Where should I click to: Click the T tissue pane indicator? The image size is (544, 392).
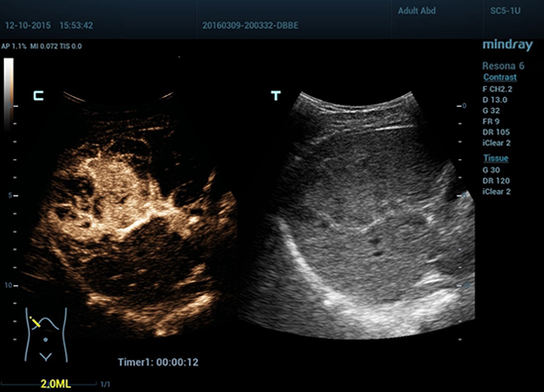pos(275,95)
